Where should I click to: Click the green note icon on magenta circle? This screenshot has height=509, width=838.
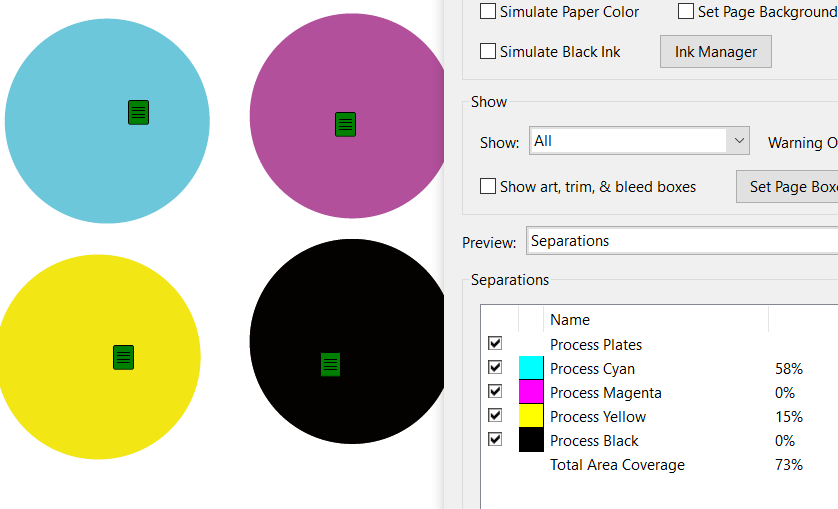tap(345, 125)
